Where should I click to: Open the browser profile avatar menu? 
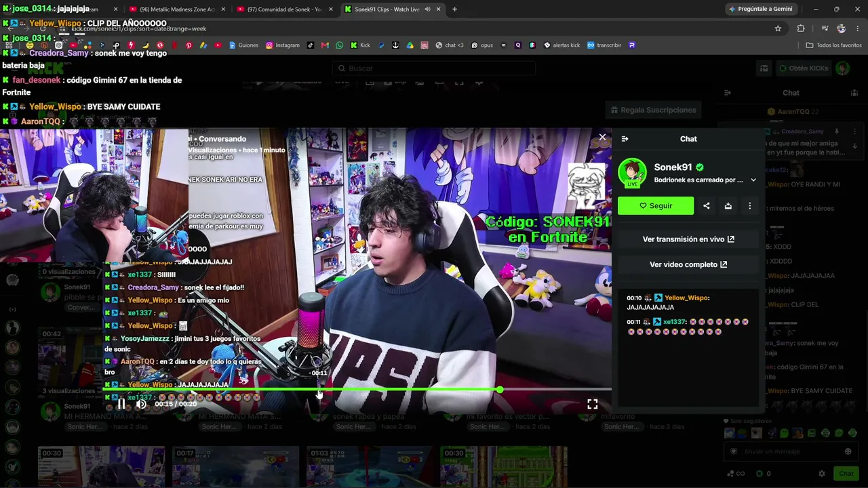pyautogui.click(x=842, y=28)
